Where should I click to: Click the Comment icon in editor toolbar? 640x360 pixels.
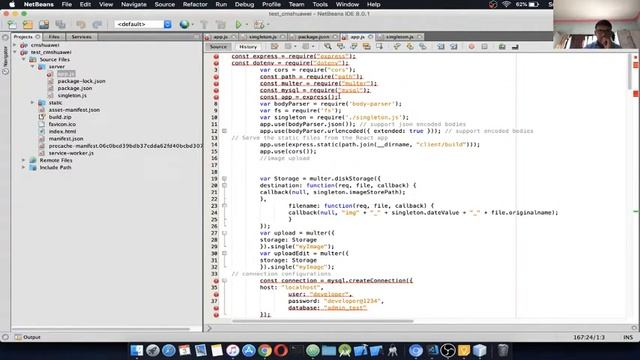tap(502, 47)
